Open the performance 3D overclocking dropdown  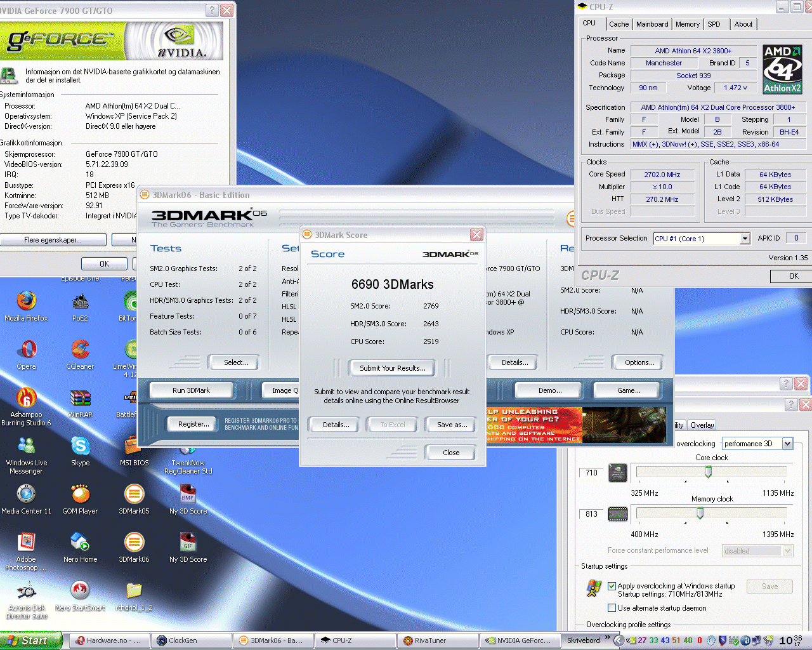(787, 444)
